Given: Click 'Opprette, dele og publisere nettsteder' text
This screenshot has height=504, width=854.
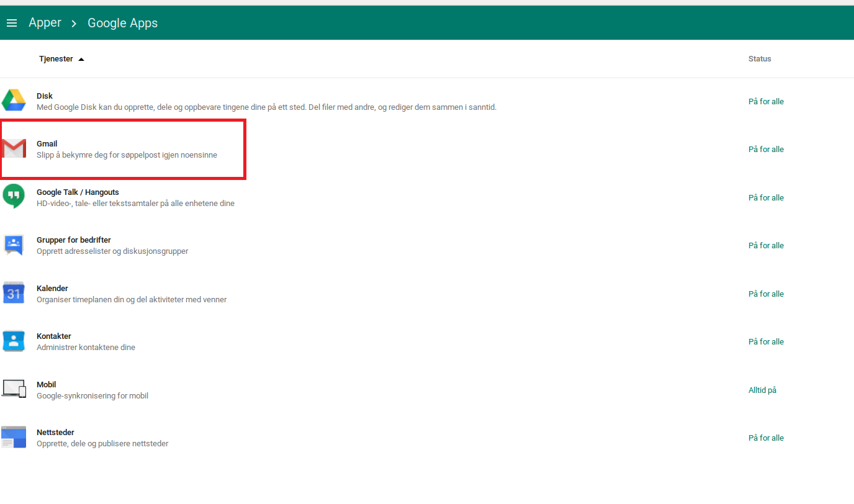Looking at the screenshot, I should point(102,444).
